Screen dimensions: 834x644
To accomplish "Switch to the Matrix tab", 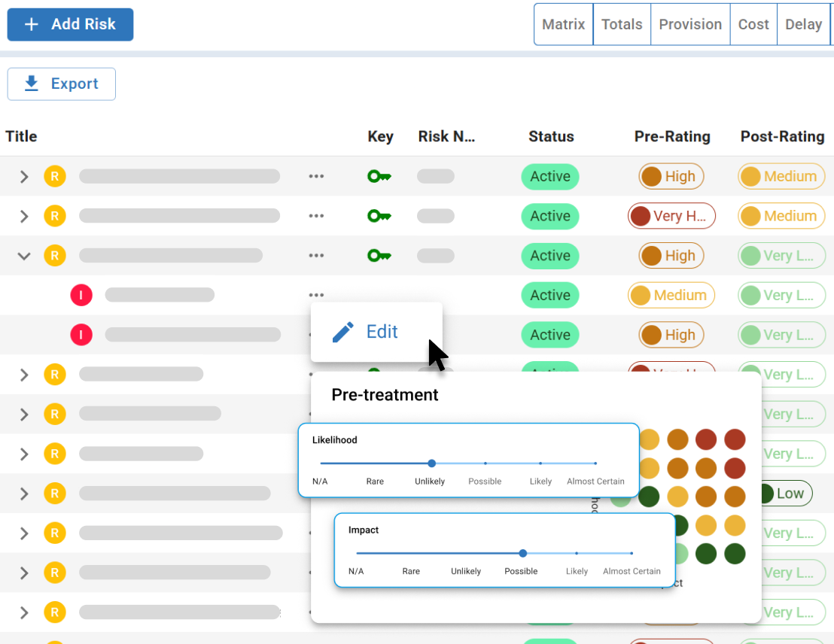I will click(563, 23).
